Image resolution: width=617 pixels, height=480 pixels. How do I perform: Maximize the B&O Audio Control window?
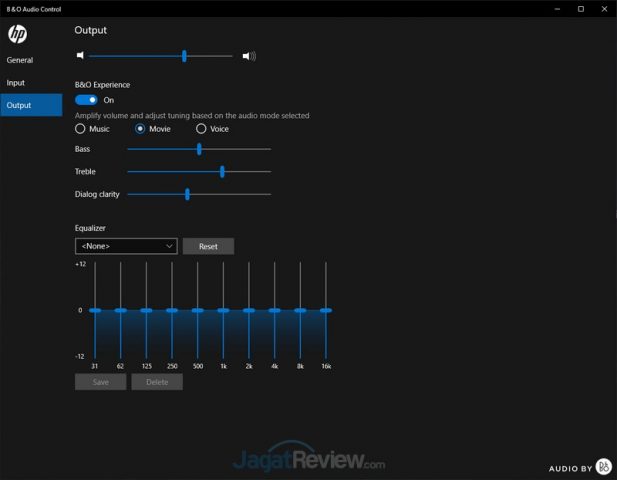(x=581, y=8)
